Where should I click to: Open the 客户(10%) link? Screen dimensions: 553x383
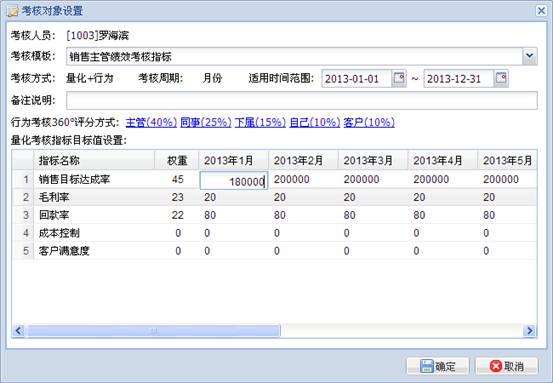click(x=369, y=122)
